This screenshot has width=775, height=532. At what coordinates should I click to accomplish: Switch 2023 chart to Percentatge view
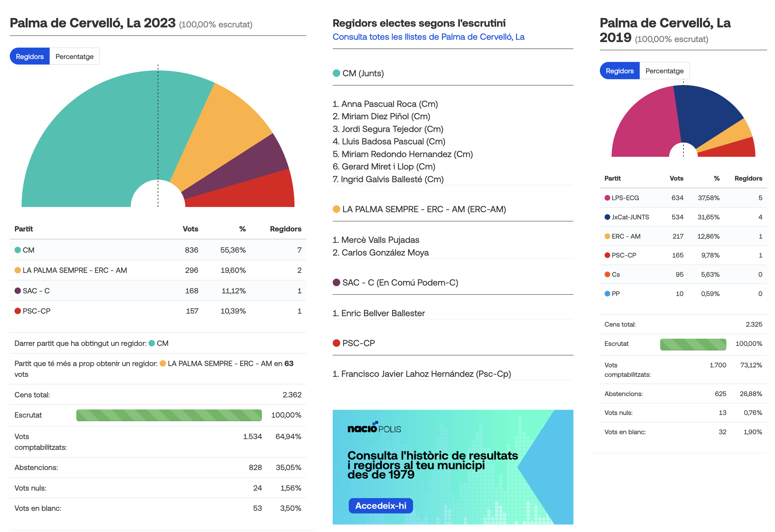pos(74,56)
